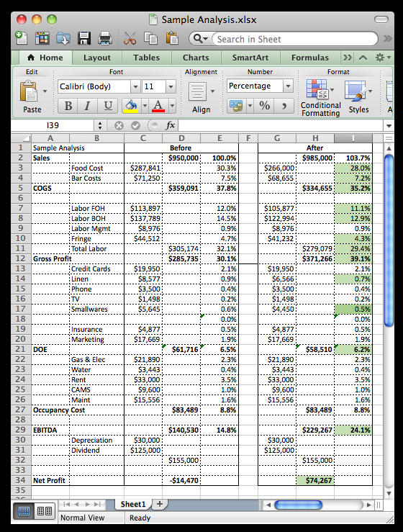Show more ribbon tabs
This screenshot has height=532, width=403.
348,58
